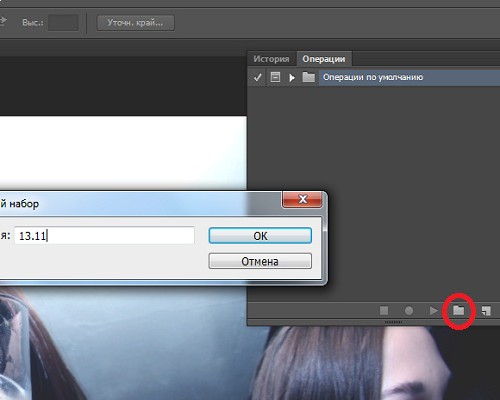Click the folder icon next to Операции по умолчанию
Screen dimensions: 500x400
(309, 77)
